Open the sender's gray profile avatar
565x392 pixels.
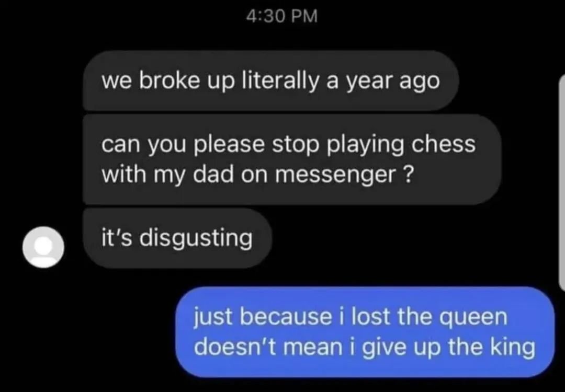point(43,247)
